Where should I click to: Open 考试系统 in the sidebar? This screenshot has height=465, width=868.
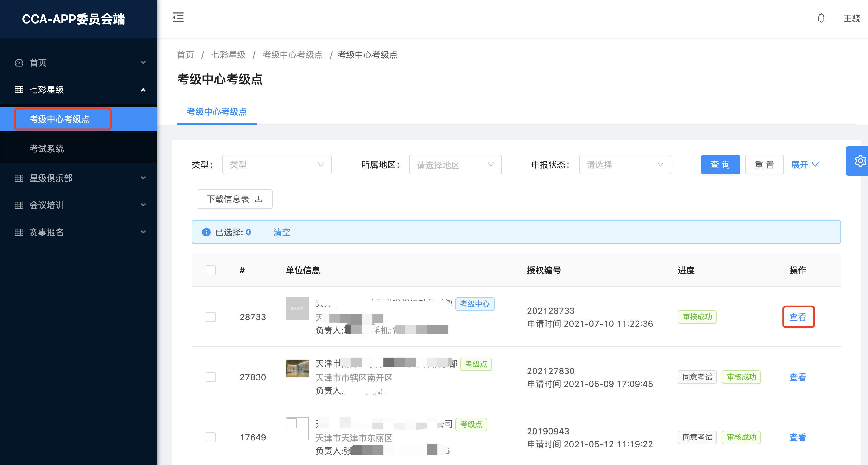click(79, 148)
